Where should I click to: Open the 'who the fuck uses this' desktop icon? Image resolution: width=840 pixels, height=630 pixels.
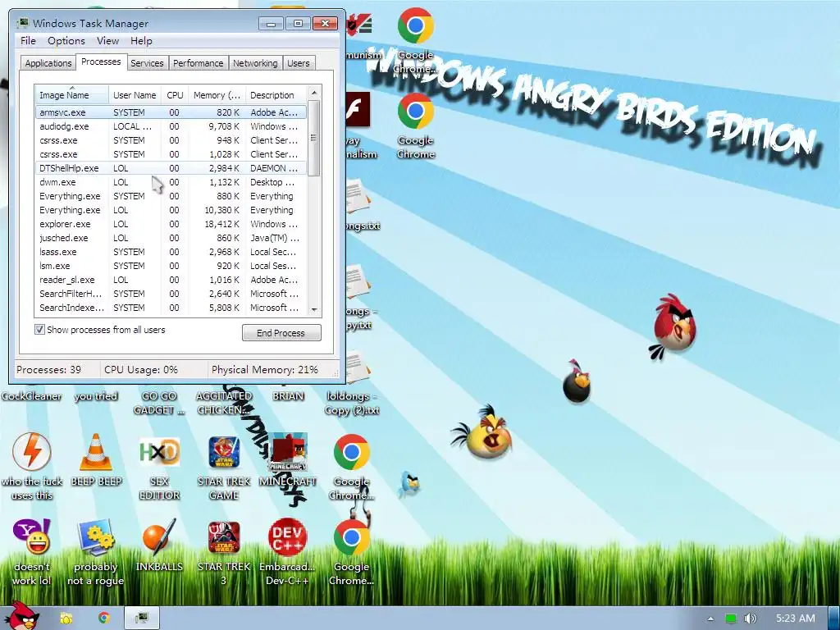(x=32, y=466)
